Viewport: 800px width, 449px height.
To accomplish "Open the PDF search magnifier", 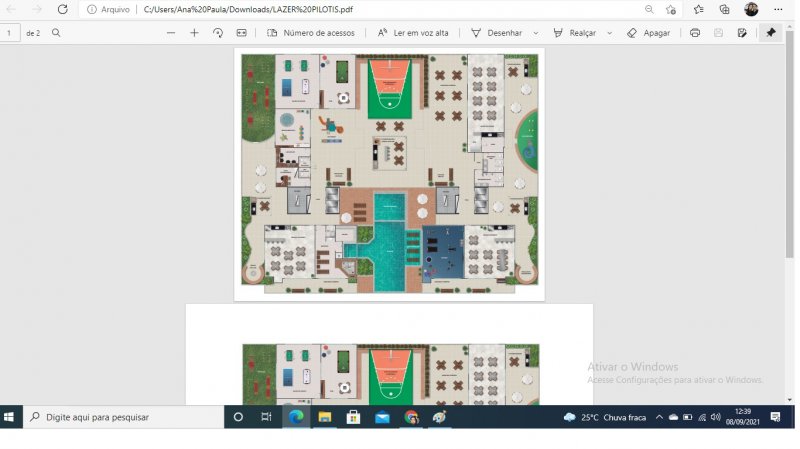I will pos(56,33).
